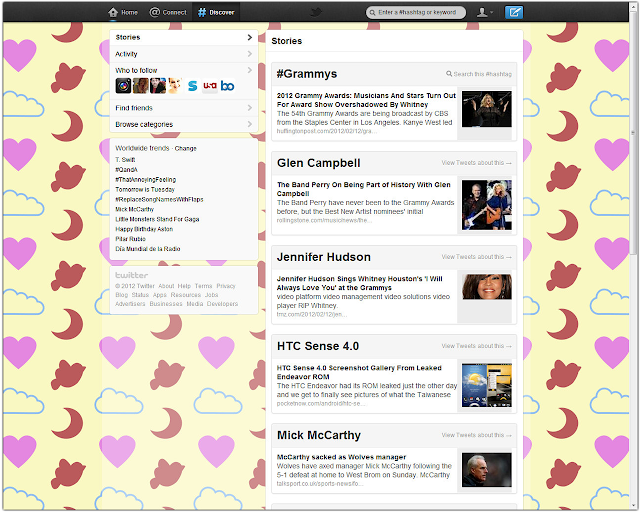The width and height of the screenshot is (640, 512).
Task: Open the Blog footer link
Action: (x=122, y=295)
